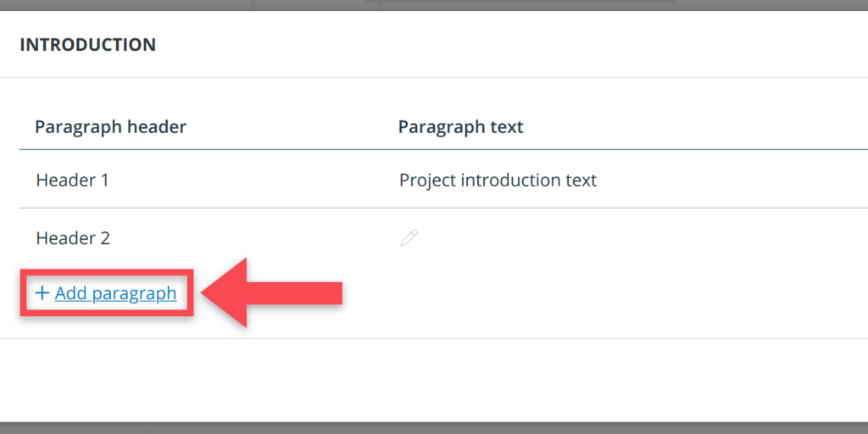Click the Paragraph header column heading
The image size is (868, 434).
(x=110, y=127)
